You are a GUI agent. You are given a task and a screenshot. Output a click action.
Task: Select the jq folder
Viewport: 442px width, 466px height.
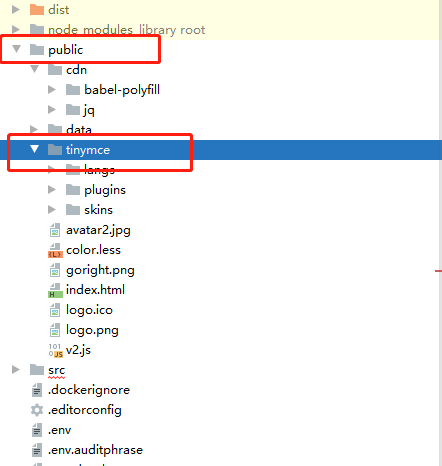pos(89,110)
